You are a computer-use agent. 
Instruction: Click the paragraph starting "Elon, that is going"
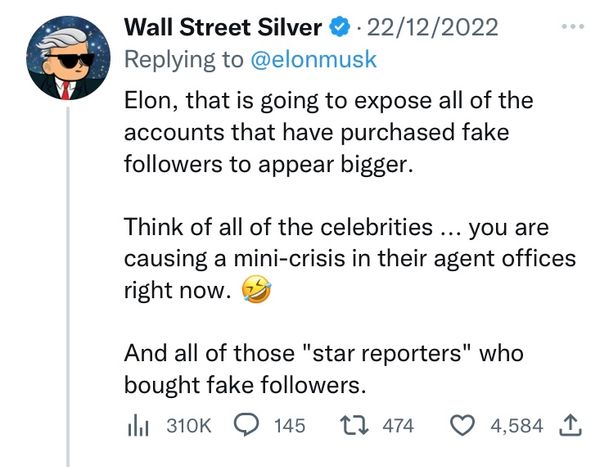point(330,133)
